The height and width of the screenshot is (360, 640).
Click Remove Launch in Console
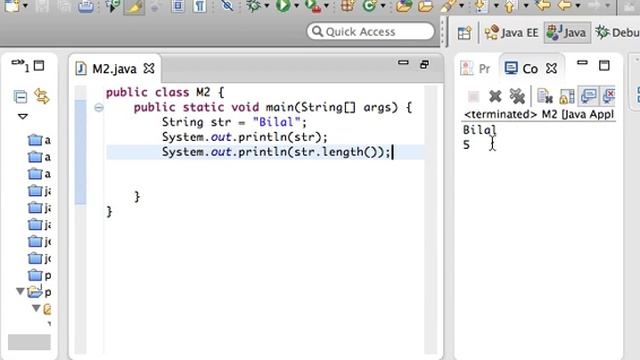(495, 96)
